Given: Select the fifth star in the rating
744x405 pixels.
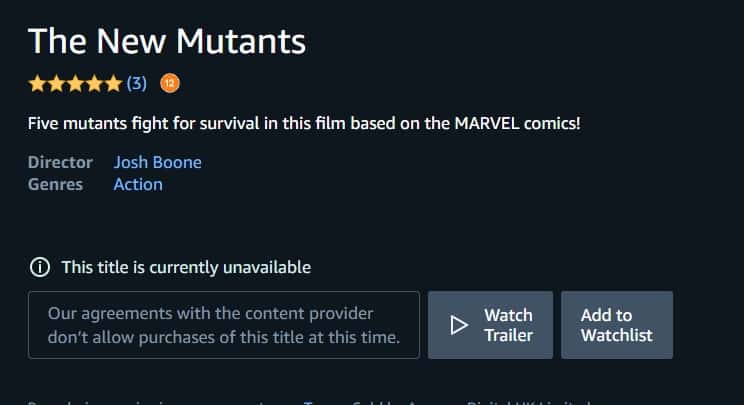Looking at the screenshot, I should 113,84.
